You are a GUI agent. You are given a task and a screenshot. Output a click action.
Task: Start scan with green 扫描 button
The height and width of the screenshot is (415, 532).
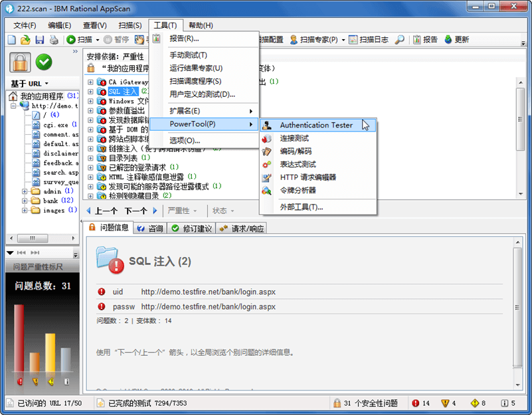(79, 40)
